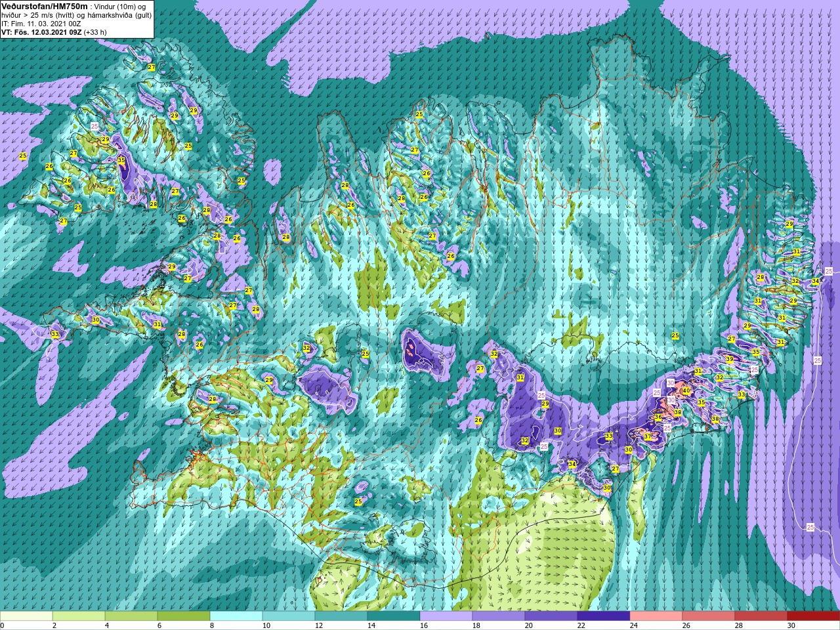The image size is (840, 630).
Task: Select the 6–8 m/s olive green legend swatch
Action: pos(184,616)
